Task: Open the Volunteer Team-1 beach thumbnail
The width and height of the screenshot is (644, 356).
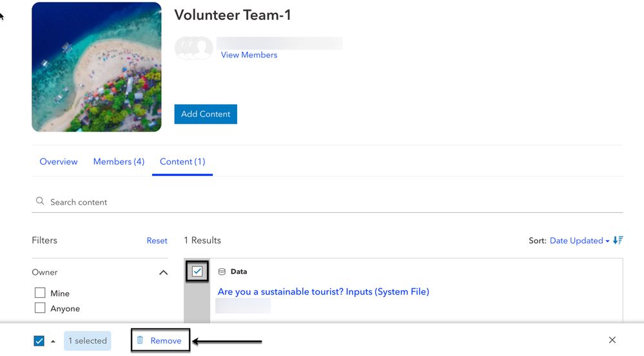Action: click(x=97, y=67)
